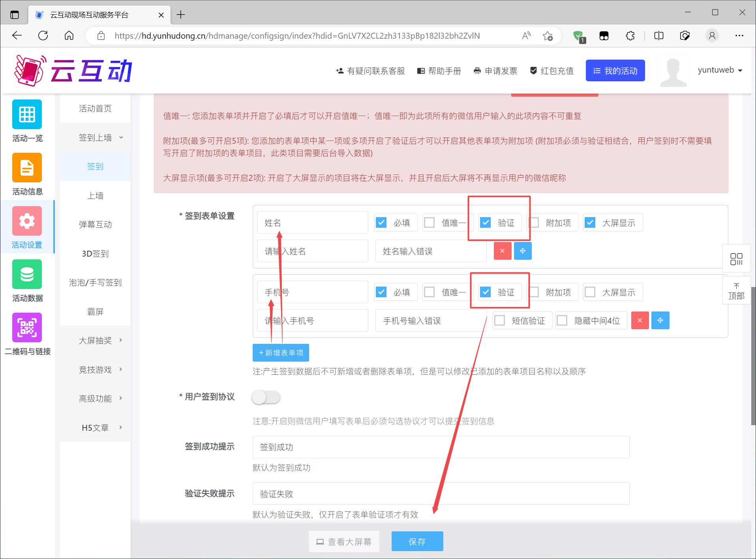Go to 3D签到 in side menu

[x=95, y=254]
